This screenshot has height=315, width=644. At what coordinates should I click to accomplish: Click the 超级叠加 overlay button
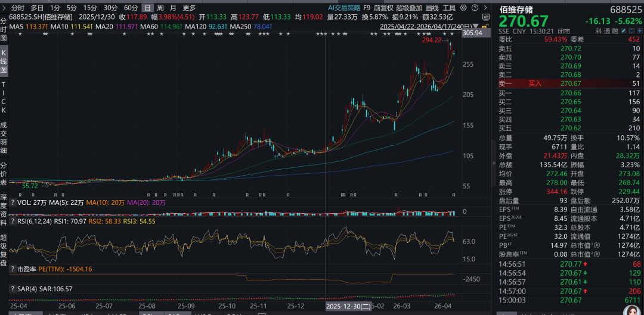click(x=409, y=8)
